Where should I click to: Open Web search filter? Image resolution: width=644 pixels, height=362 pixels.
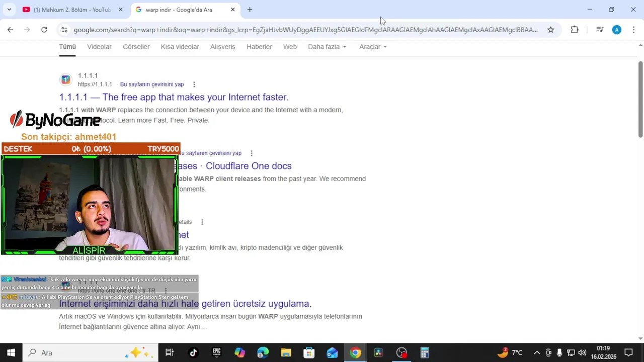coord(290,47)
